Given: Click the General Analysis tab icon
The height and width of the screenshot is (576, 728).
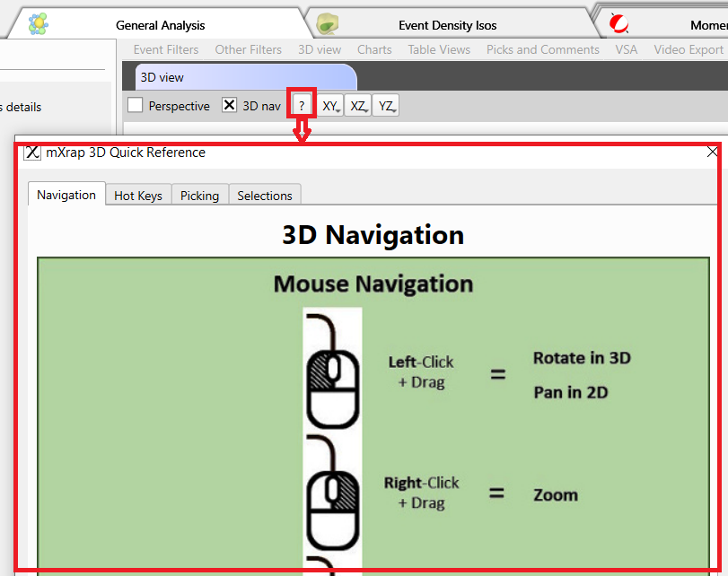Looking at the screenshot, I should pos(39,24).
